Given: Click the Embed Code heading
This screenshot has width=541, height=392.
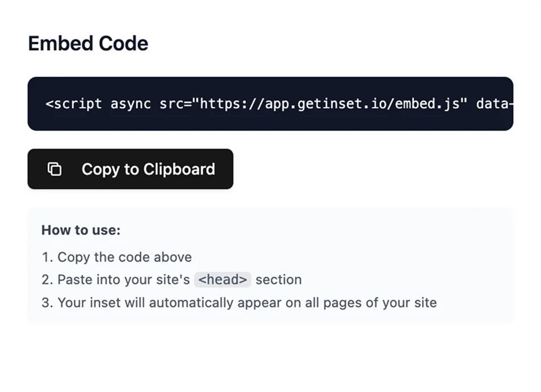Looking at the screenshot, I should [x=88, y=43].
